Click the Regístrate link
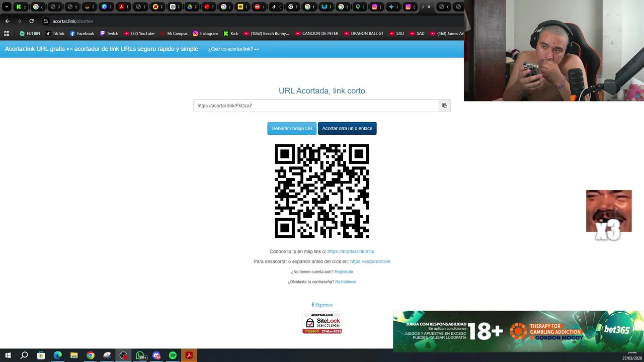Viewport: 644px width, 362px height. pyautogui.click(x=344, y=271)
